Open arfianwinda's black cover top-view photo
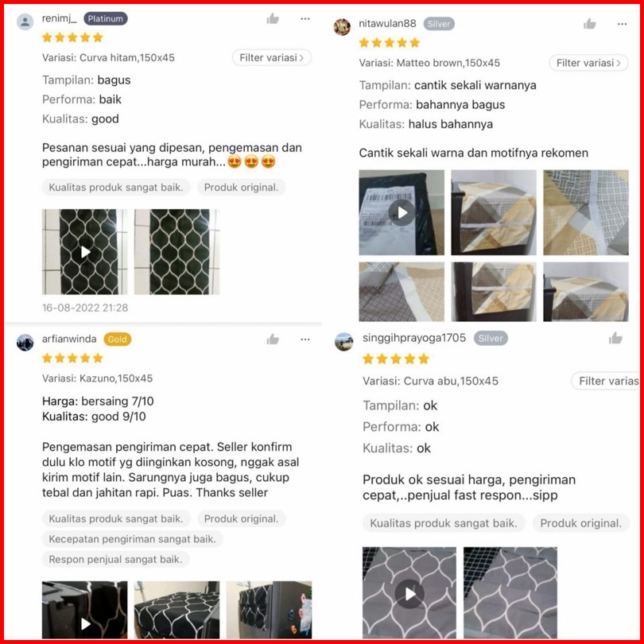The width and height of the screenshot is (644, 644). (177, 610)
